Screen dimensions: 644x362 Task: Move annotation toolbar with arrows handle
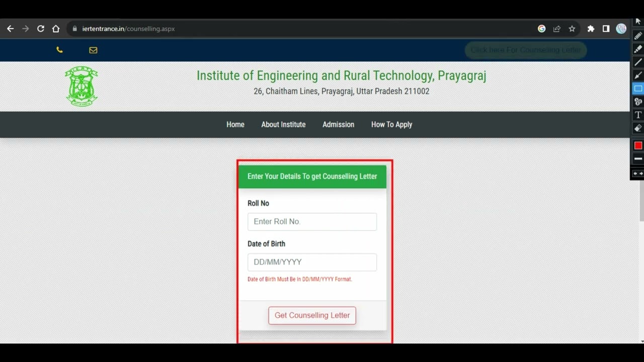tap(638, 173)
